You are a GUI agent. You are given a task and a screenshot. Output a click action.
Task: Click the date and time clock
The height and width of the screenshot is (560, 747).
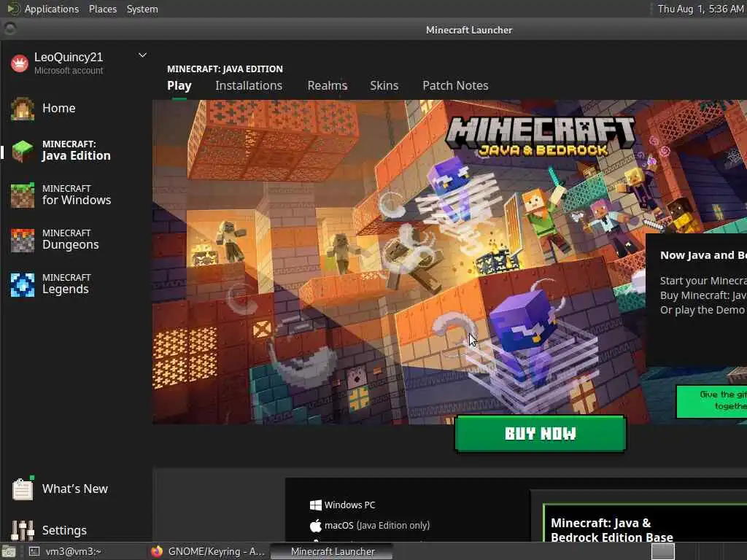(700, 9)
